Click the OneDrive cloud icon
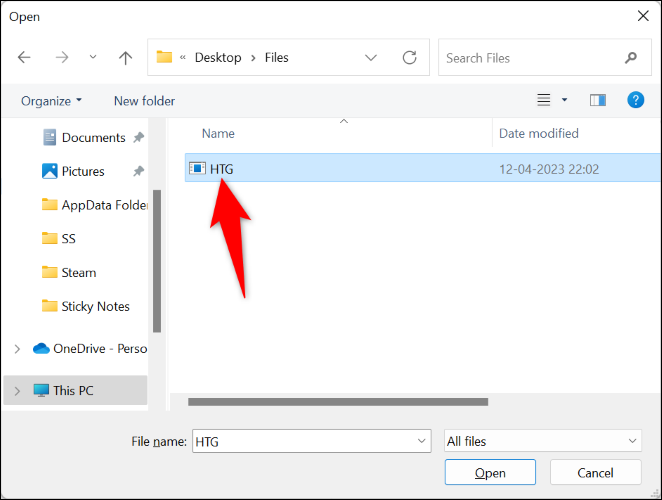This screenshot has width=662, height=500. (41, 348)
